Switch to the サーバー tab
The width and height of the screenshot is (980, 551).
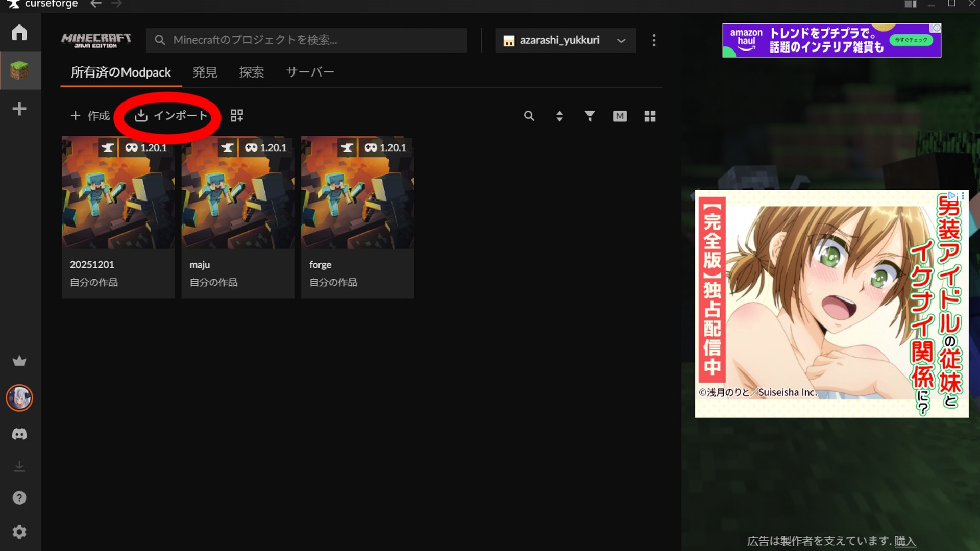pos(310,72)
